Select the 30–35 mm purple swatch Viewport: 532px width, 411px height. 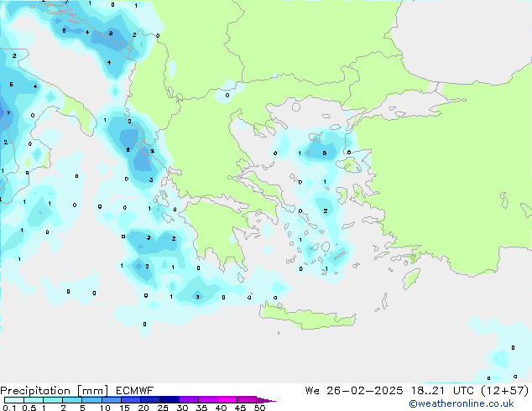pos(188,400)
